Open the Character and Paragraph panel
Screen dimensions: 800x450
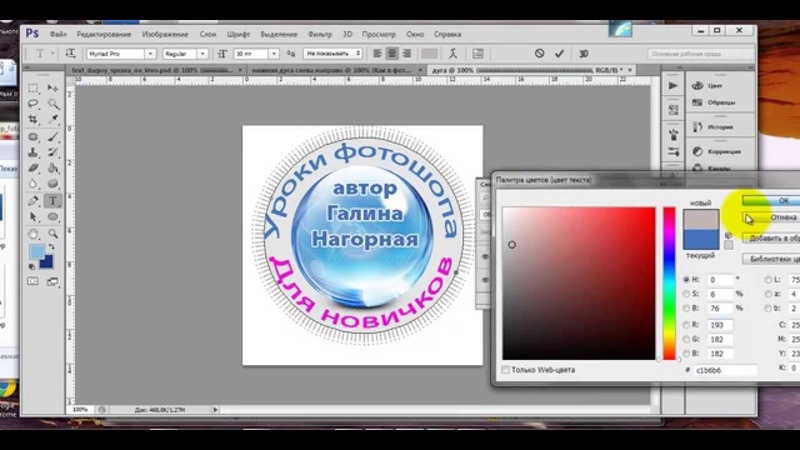click(478, 54)
